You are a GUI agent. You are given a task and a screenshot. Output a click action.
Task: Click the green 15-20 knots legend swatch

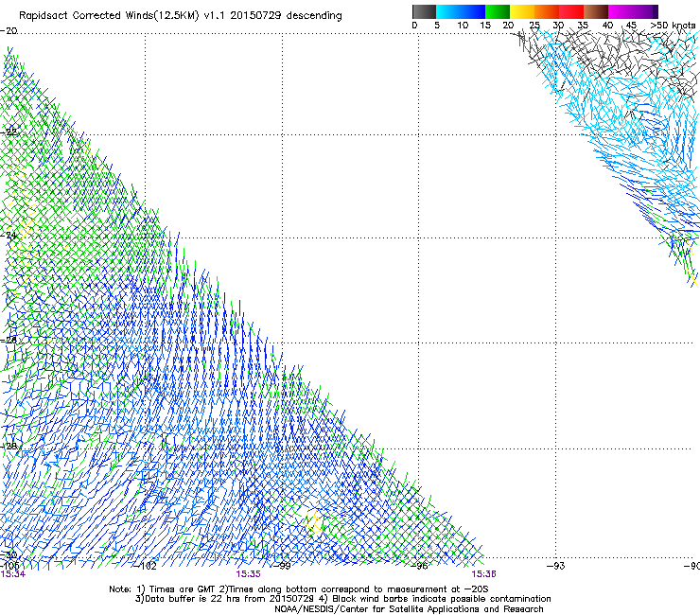pyautogui.click(x=498, y=11)
